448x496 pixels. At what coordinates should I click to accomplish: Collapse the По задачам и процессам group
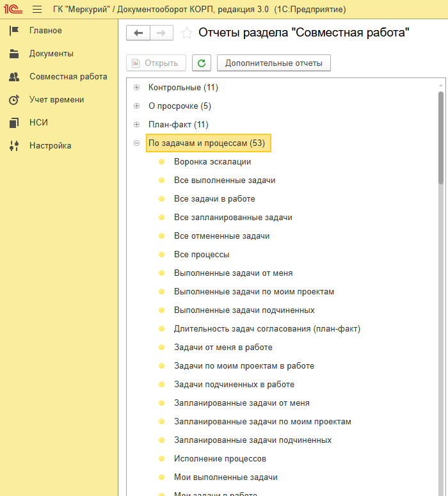point(136,143)
